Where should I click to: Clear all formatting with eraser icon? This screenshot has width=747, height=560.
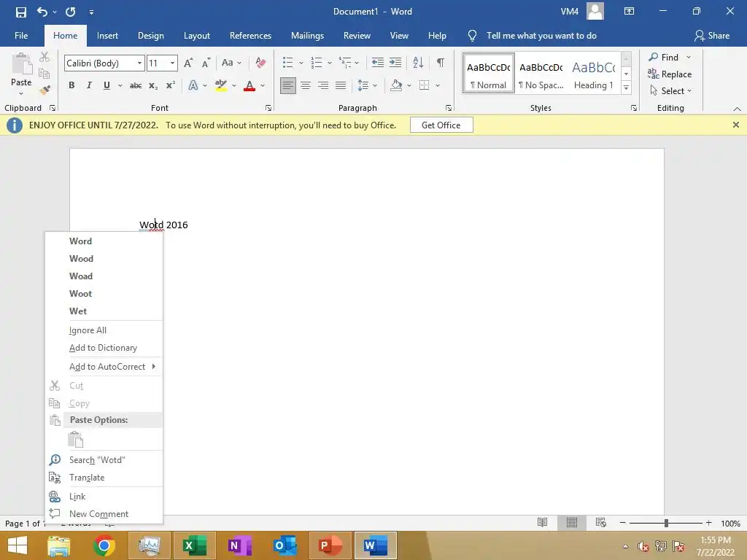260,63
